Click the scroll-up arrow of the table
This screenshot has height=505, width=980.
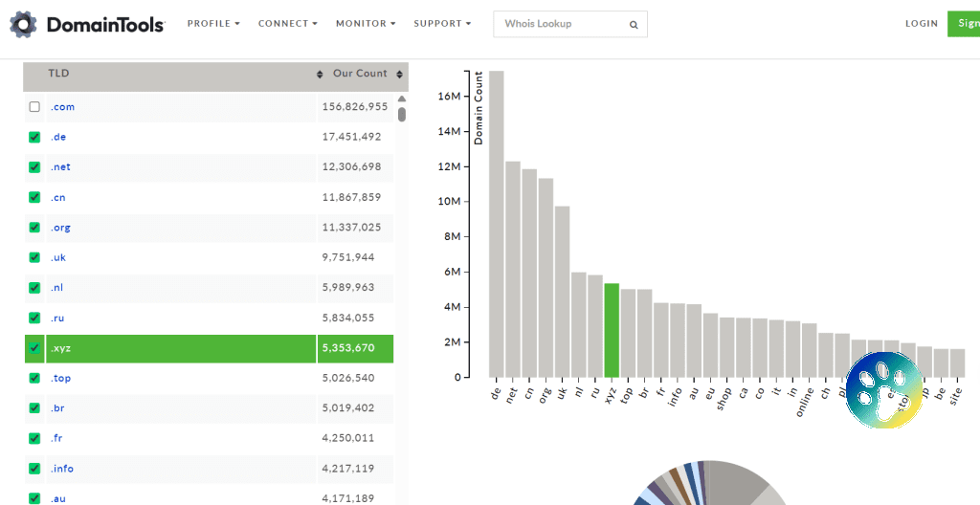[402, 99]
